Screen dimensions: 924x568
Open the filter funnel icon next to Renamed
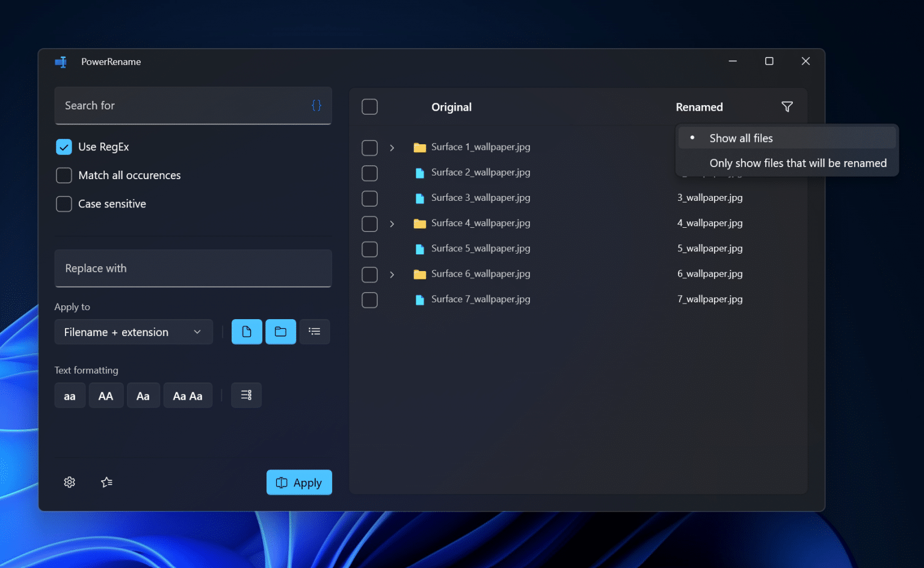787,107
